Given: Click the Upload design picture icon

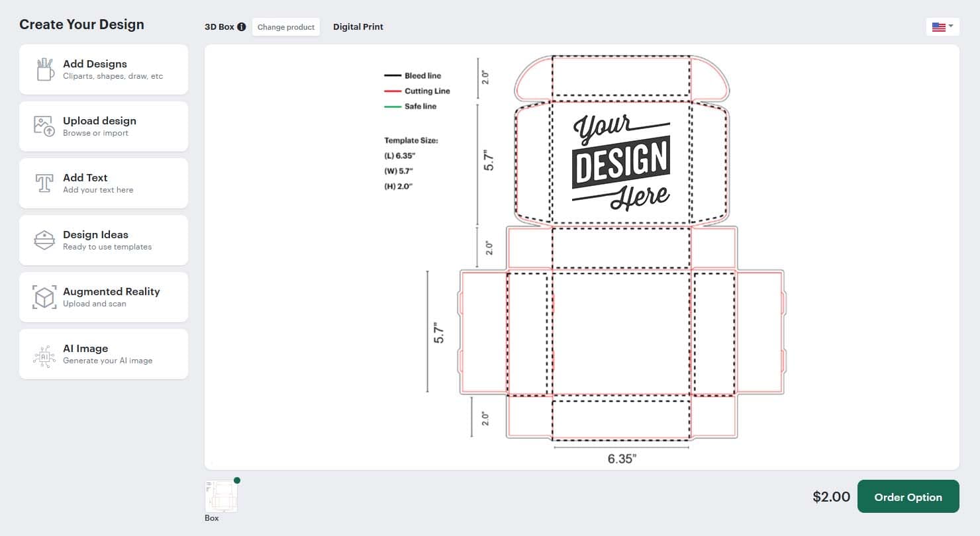Looking at the screenshot, I should click(x=44, y=126).
